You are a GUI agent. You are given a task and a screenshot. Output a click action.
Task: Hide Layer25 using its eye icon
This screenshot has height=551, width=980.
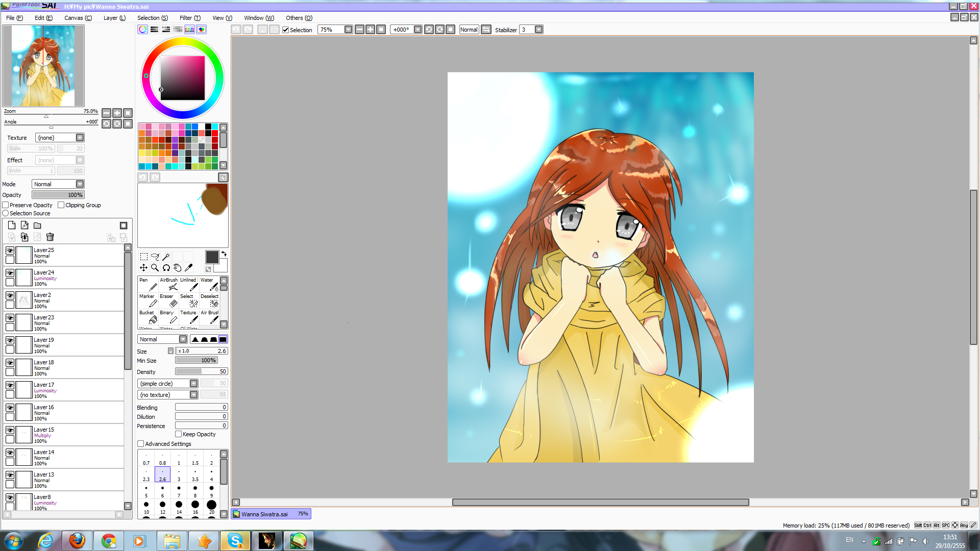[10, 251]
